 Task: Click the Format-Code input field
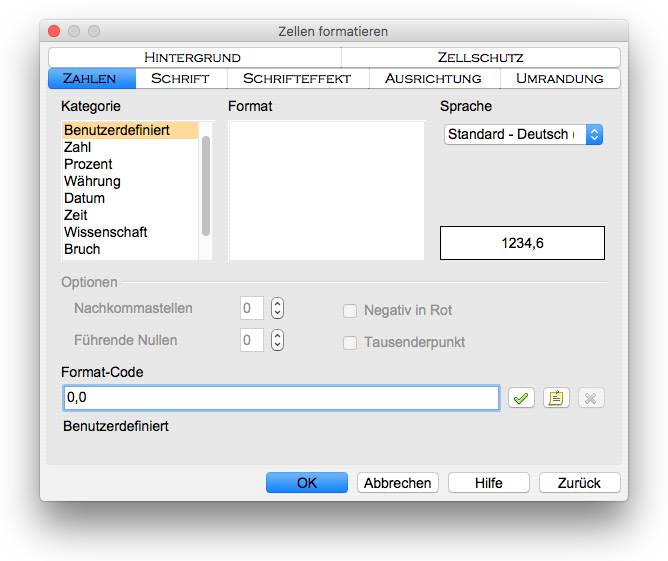tap(281, 398)
